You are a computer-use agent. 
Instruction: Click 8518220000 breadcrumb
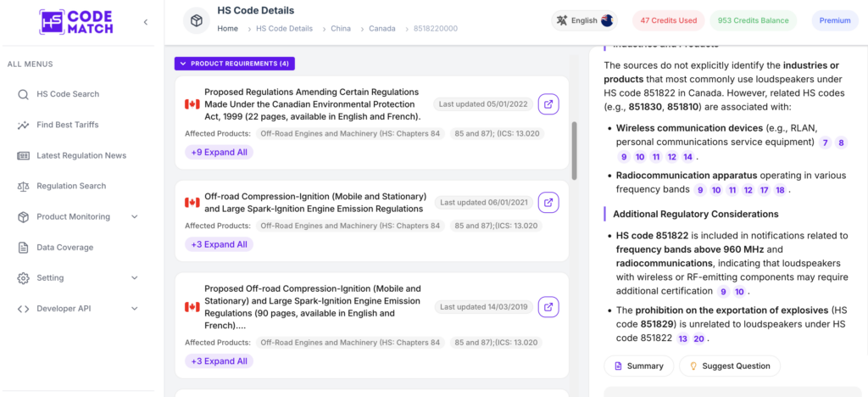436,29
